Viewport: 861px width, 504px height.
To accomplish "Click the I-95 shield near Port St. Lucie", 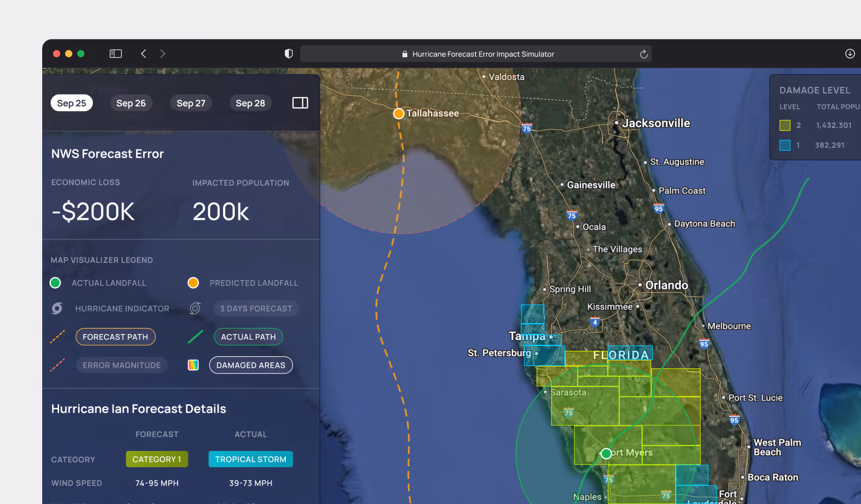I will tap(734, 420).
